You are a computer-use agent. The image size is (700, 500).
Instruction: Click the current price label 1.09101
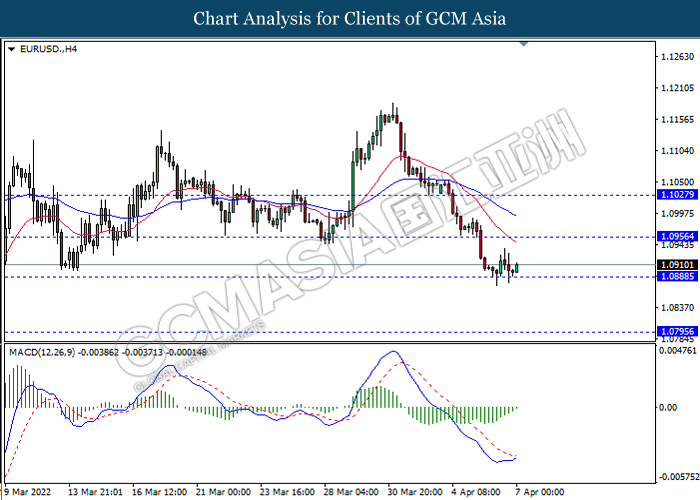(x=677, y=265)
